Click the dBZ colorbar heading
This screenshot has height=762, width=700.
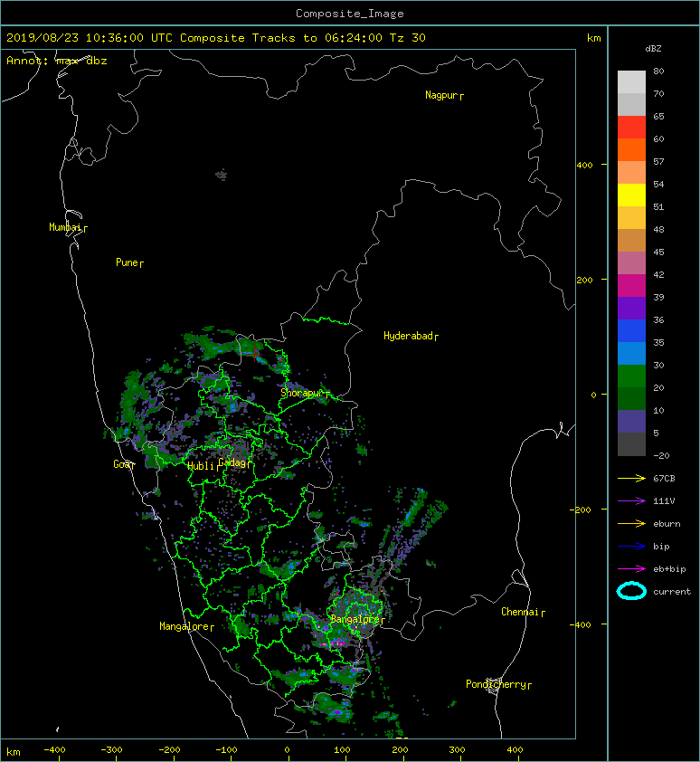pos(653,49)
